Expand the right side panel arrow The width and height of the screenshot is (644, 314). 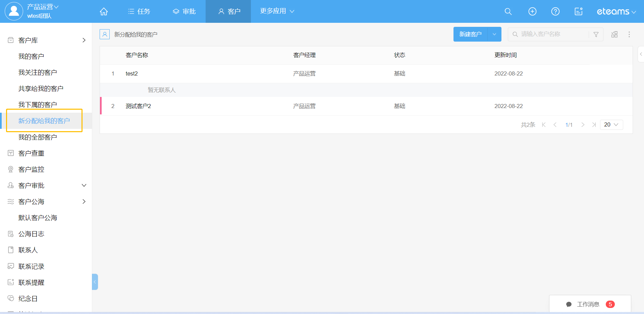[641, 54]
